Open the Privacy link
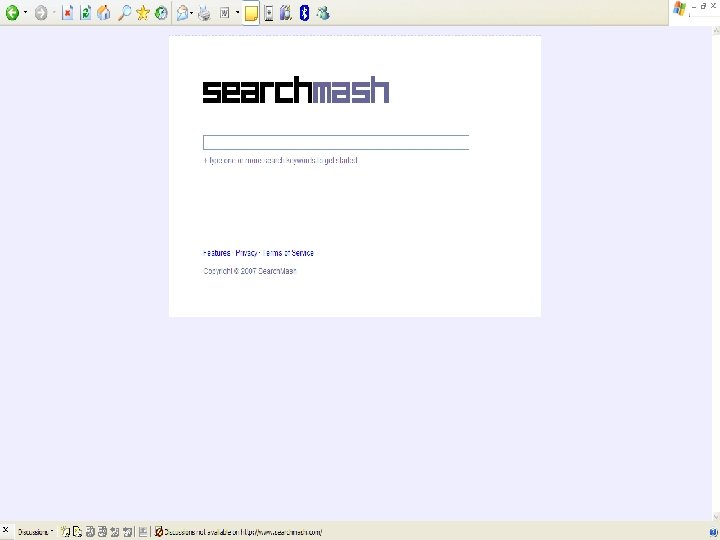The width and height of the screenshot is (720, 540). click(x=247, y=253)
